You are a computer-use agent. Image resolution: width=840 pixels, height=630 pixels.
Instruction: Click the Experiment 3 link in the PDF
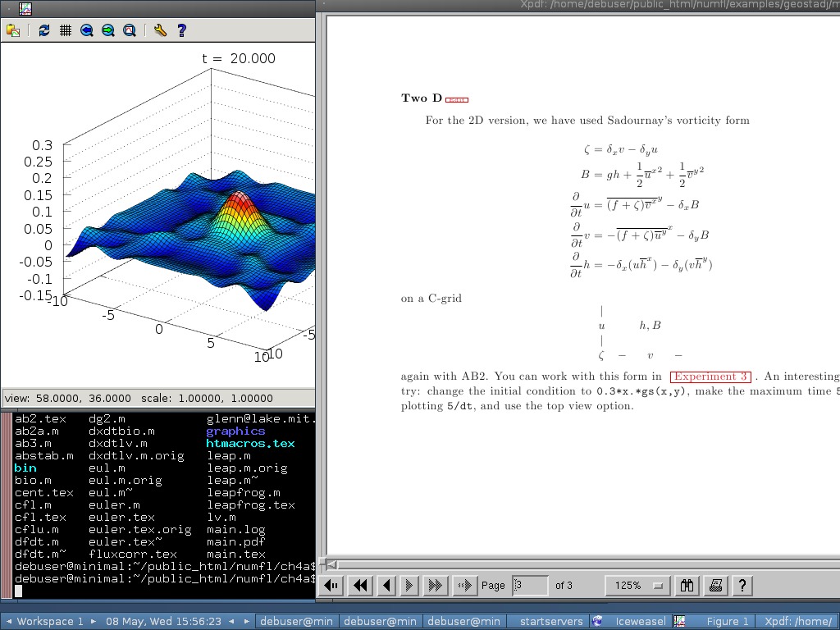[710, 377]
